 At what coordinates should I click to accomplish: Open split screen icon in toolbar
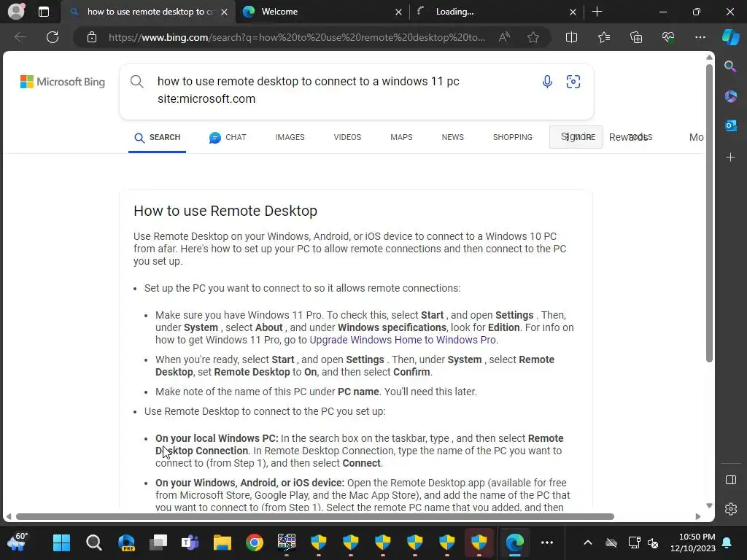(571, 37)
